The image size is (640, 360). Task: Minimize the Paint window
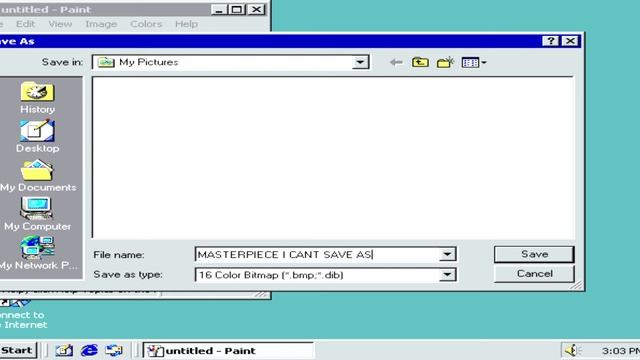click(219, 9)
